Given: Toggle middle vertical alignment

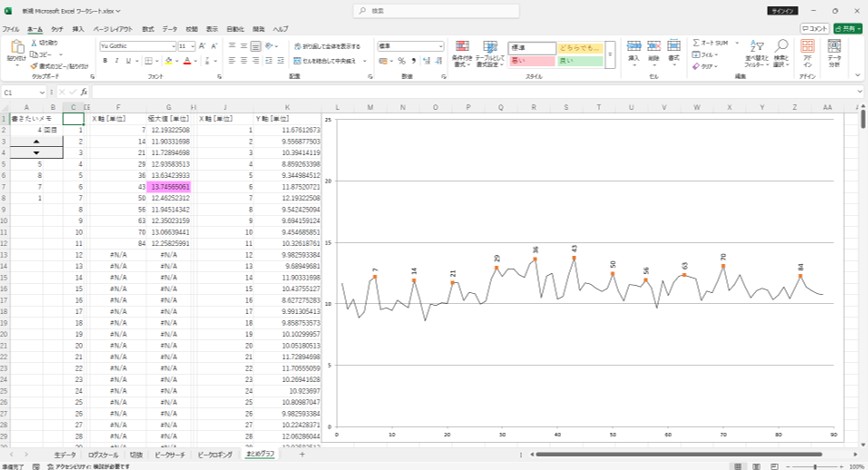Looking at the screenshot, I should 244,46.
